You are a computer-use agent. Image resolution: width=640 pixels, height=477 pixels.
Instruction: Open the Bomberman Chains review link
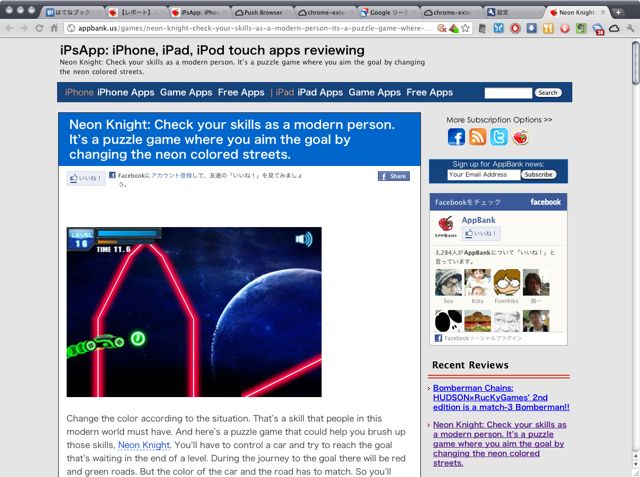(501, 397)
